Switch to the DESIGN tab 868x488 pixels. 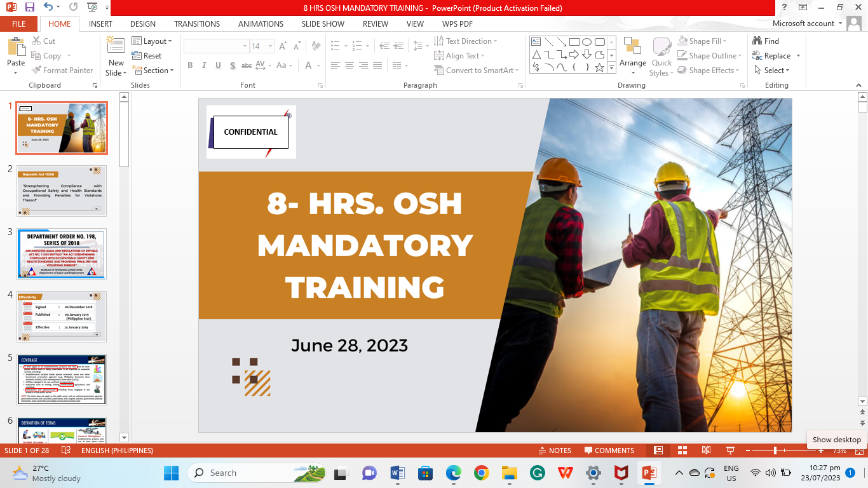tap(143, 24)
